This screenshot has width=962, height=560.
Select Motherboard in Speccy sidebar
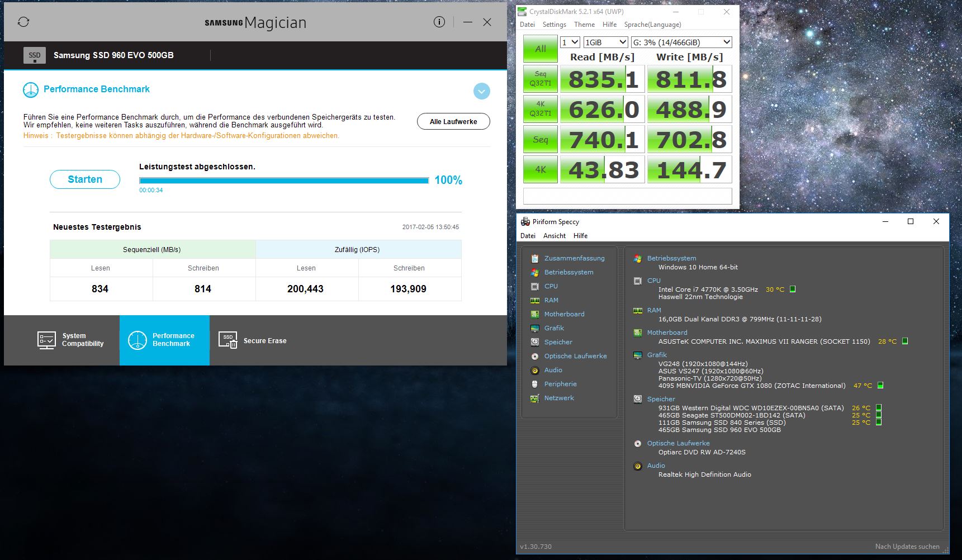[x=564, y=314]
